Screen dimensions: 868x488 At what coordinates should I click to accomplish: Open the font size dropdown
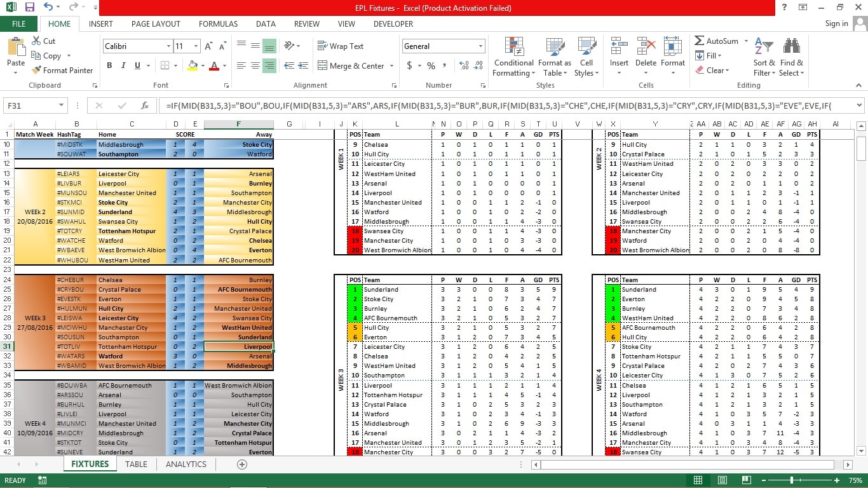(x=196, y=46)
